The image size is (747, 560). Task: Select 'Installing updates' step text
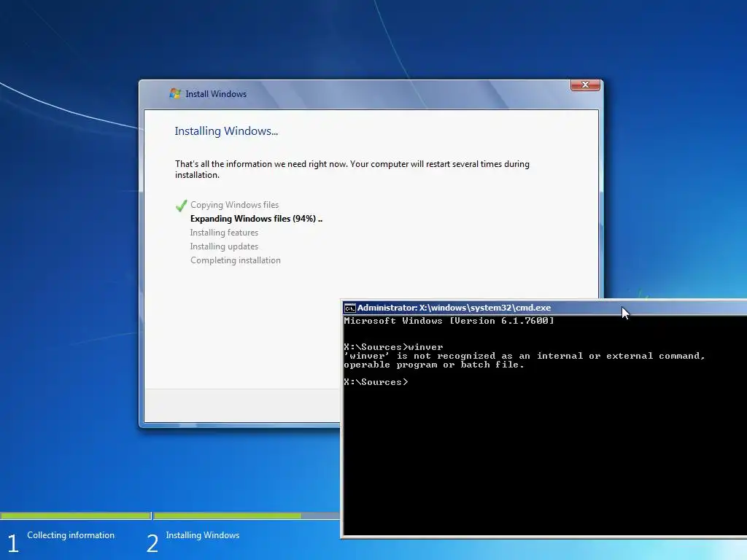[x=224, y=246]
